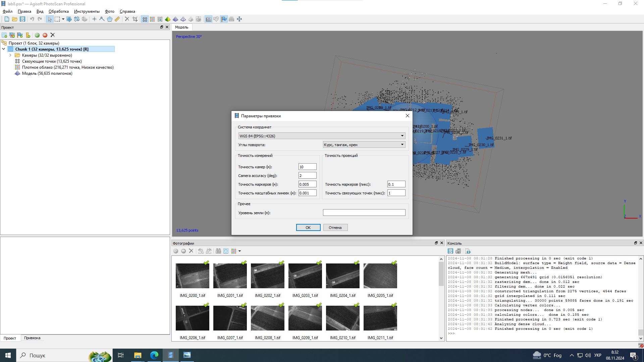Screen dimensions: 644x362
Task: Click the crop selection icon
Action: (135, 19)
